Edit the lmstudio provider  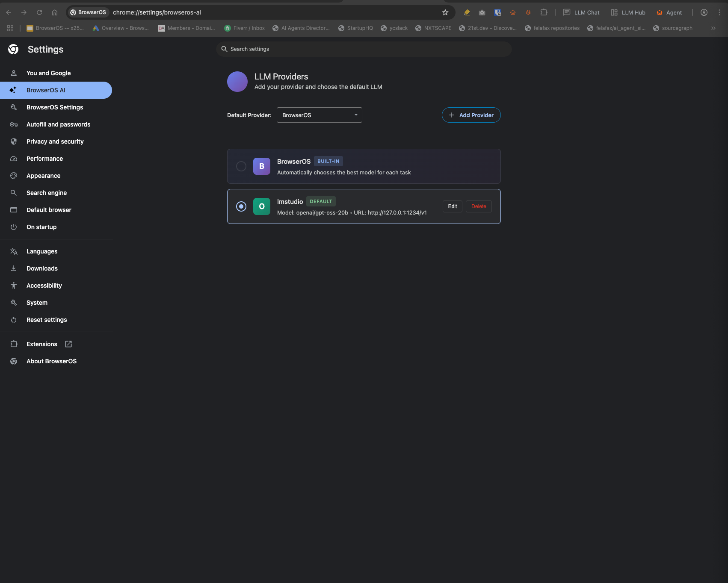[x=452, y=206]
